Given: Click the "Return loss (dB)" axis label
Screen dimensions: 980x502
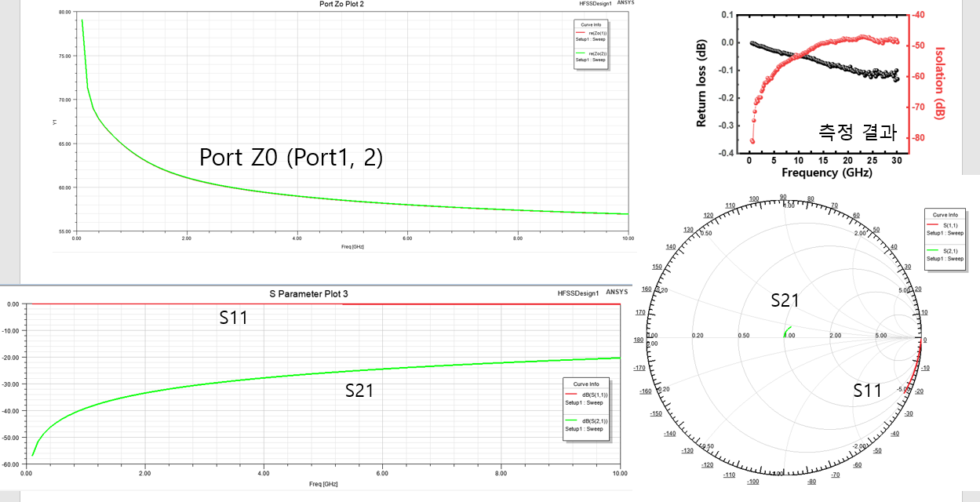Looking at the screenshot, I should pos(703,83).
